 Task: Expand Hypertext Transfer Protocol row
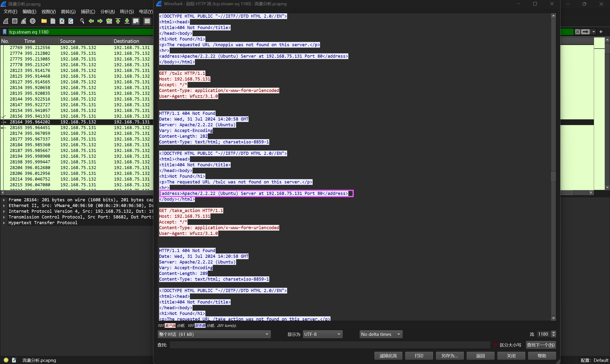(x=4, y=223)
